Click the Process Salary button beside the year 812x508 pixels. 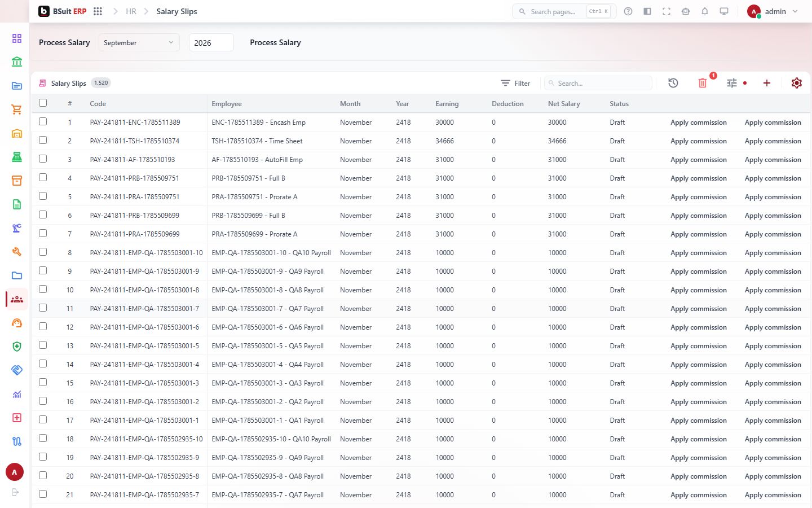point(275,42)
